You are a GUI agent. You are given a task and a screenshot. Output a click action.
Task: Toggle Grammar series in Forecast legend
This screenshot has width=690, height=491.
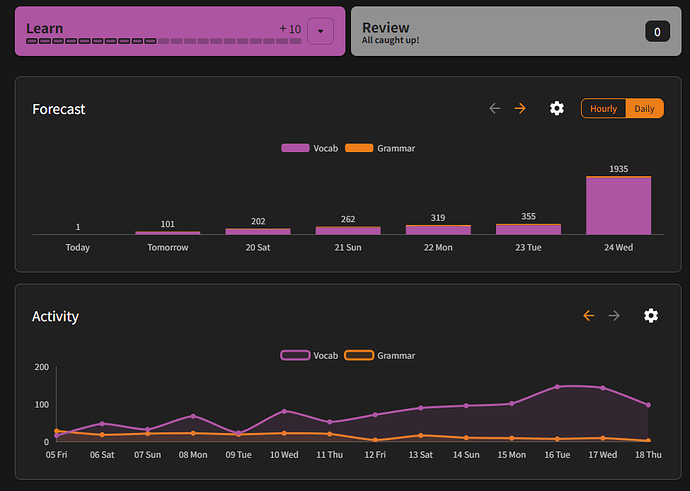[380, 148]
